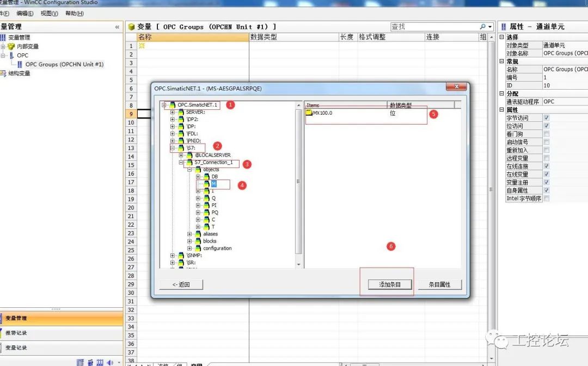This screenshot has height=366, width=588.
Task: Click the aliases node icon
Action: [x=198, y=234]
